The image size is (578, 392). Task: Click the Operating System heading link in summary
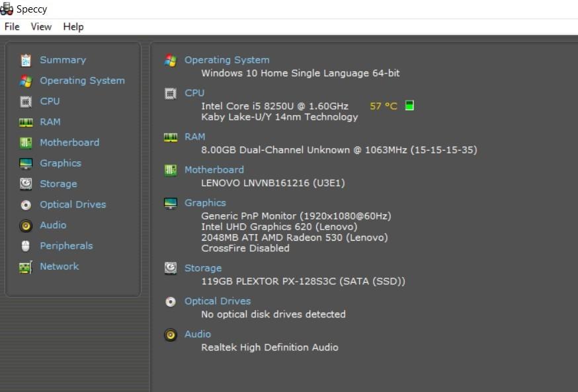(x=227, y=60)
